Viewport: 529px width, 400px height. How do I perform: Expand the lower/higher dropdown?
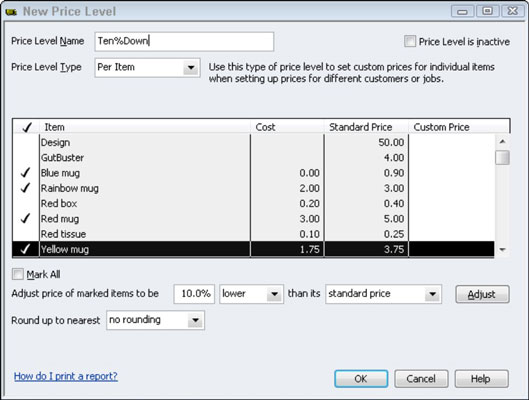275,294
